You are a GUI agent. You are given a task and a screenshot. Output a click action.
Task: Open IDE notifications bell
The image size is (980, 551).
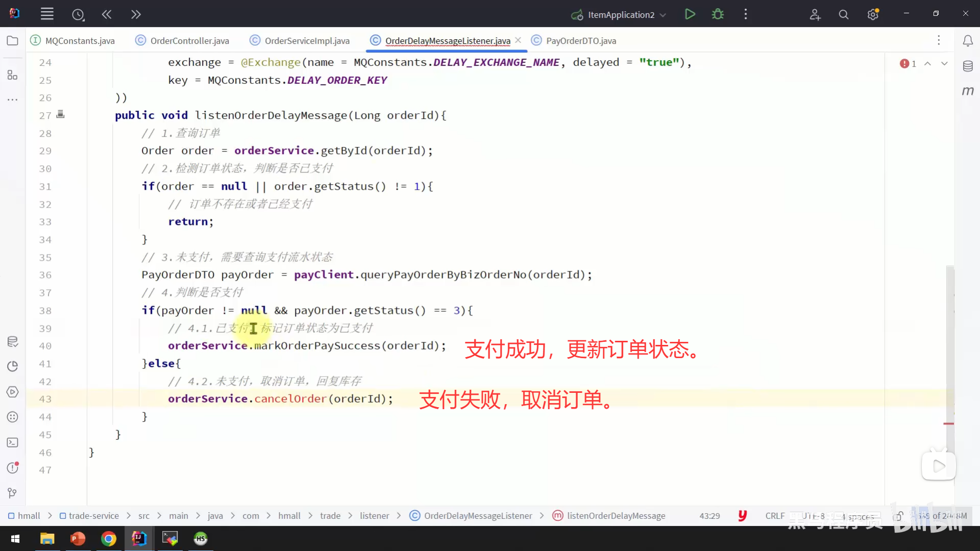968,41
